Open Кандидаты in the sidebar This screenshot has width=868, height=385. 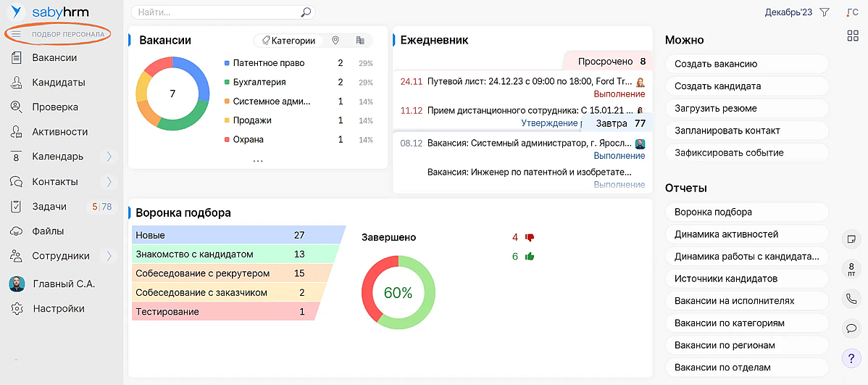pos(58,83)
